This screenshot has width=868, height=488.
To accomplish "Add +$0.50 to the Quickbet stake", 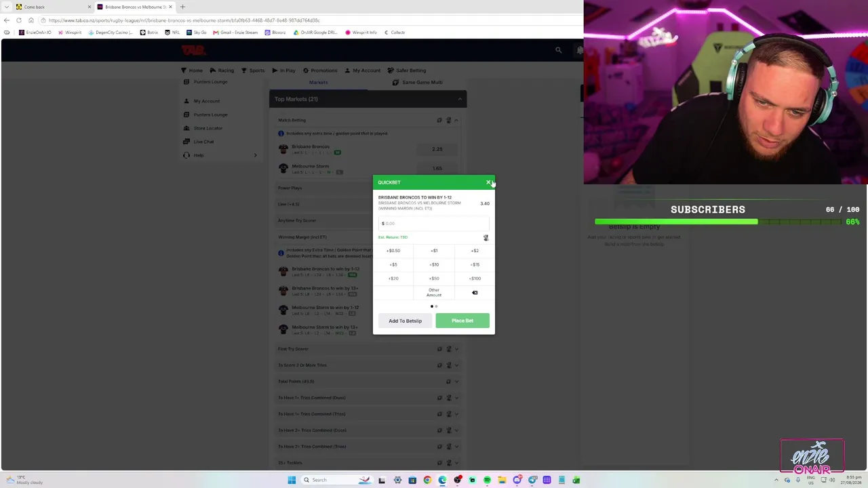I will (393, 251).
